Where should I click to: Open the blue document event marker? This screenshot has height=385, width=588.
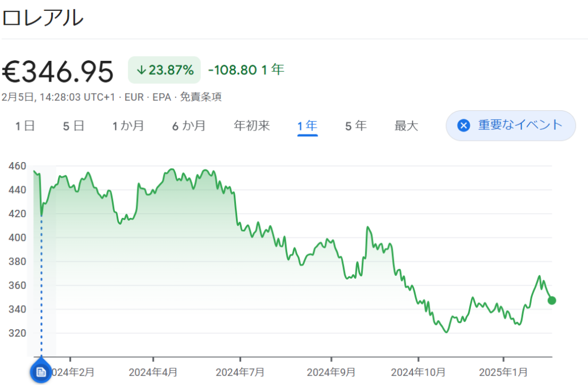41,372
